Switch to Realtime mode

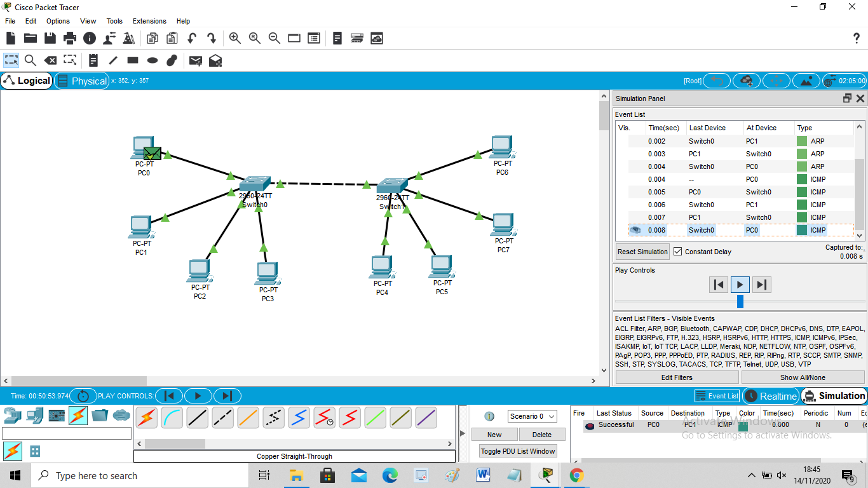[770, 396]
